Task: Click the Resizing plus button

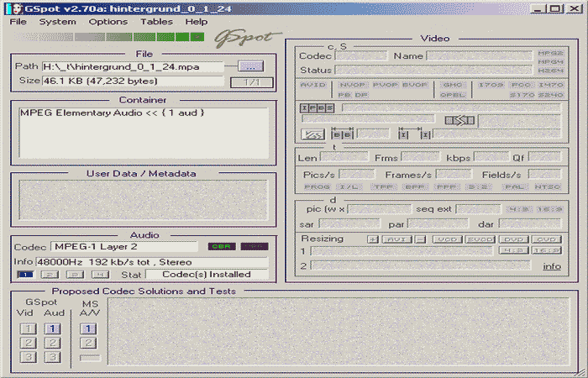Action: click(x=372, y=239)
